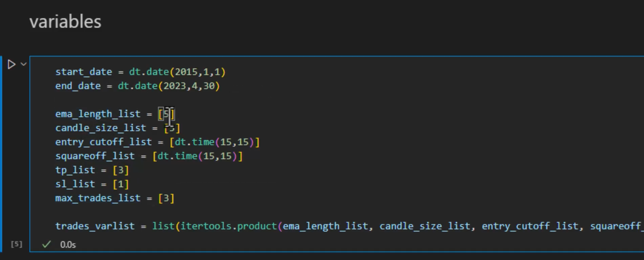644x260 pixels.
Task: Click dt.date in the end_date line
Action: pyautogui.click(x=138, y=86)
